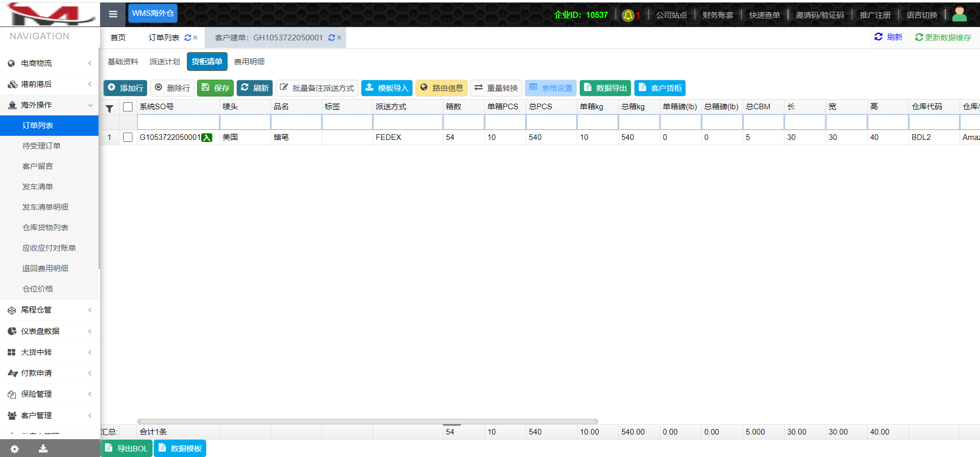
Task: Collapse the 海外操作 sidebar menu
Action: 49,105
